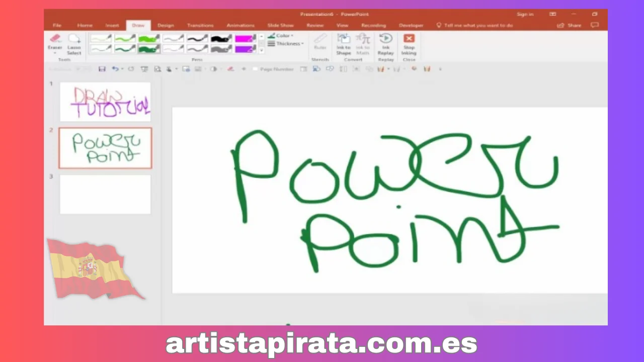Screen dimensions: 644x362
Task: Open the View tab
Action: (342, 25)
